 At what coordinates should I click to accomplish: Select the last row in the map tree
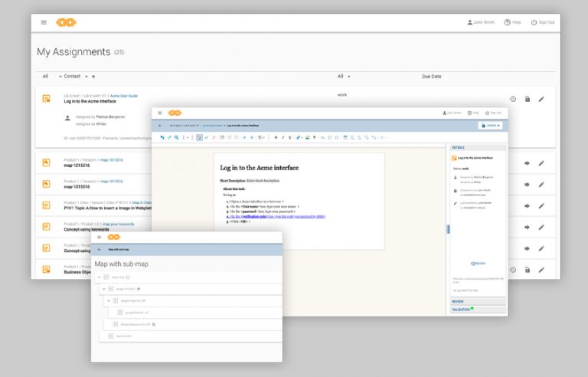pyautogui.click(x=191, y=336)
